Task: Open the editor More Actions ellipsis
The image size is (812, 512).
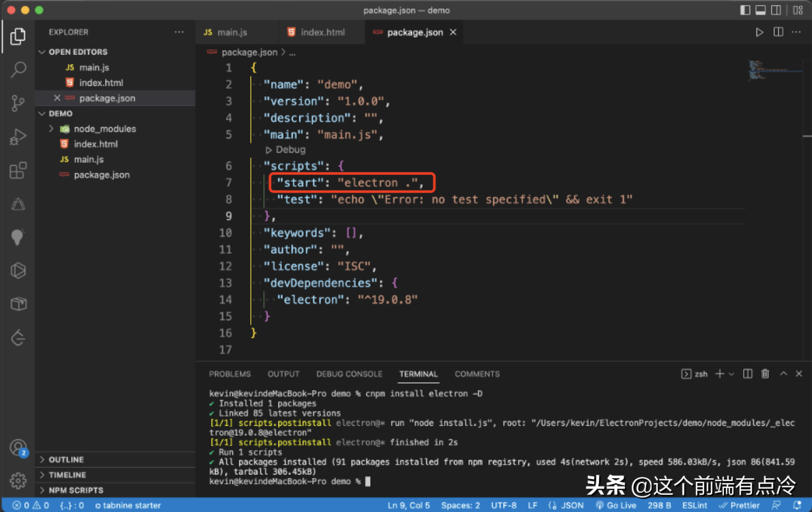Action: coord(796,32)
